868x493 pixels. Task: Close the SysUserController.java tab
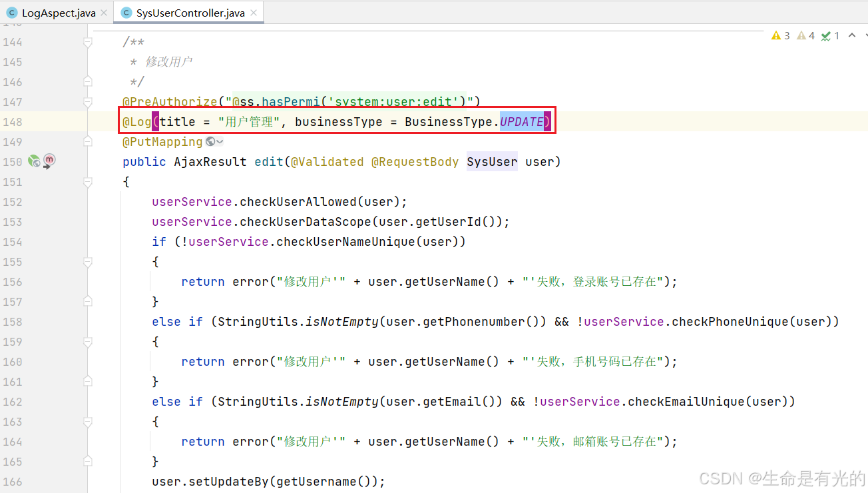point(253,13)
